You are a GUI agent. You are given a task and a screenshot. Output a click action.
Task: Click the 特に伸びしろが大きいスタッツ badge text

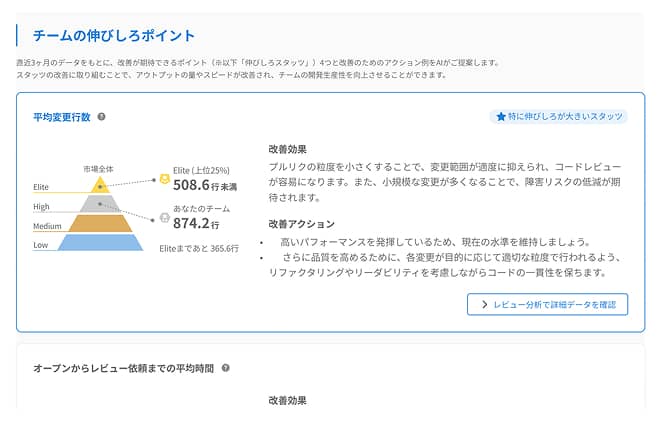565,116
